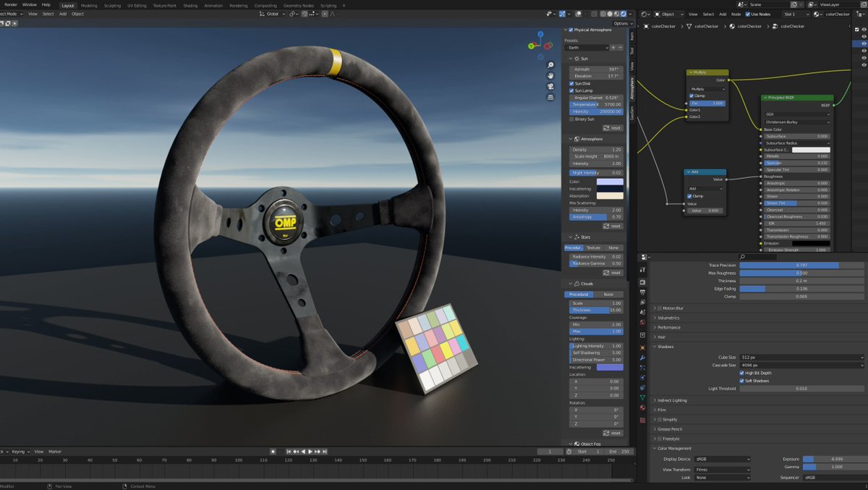Open the Material properties tab icon

pos(642,408)
